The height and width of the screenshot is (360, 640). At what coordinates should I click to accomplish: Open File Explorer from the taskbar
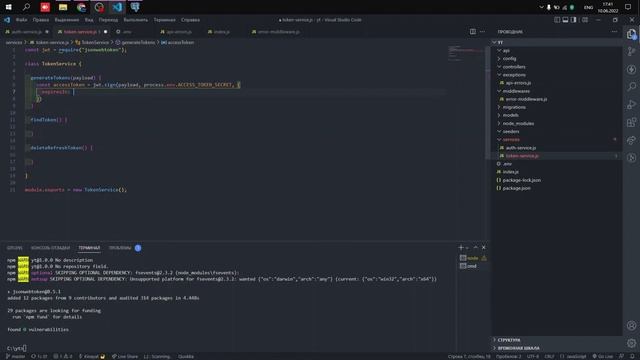tap(63, 7)
